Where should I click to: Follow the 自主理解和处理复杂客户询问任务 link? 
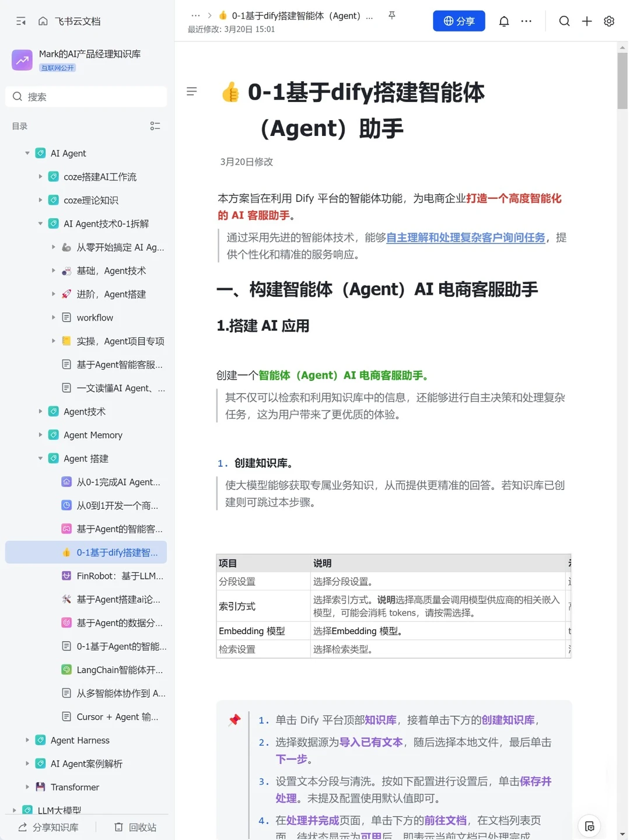(x=466, y=237)
